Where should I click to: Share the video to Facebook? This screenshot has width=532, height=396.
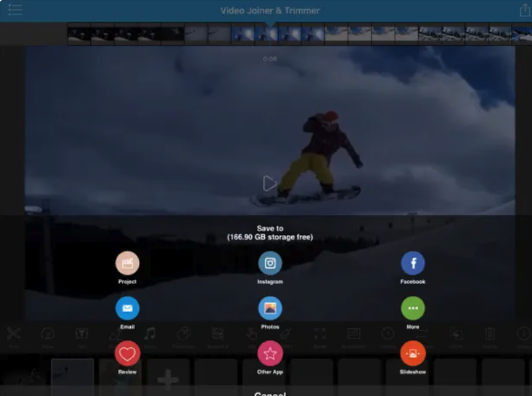[413, 263]
